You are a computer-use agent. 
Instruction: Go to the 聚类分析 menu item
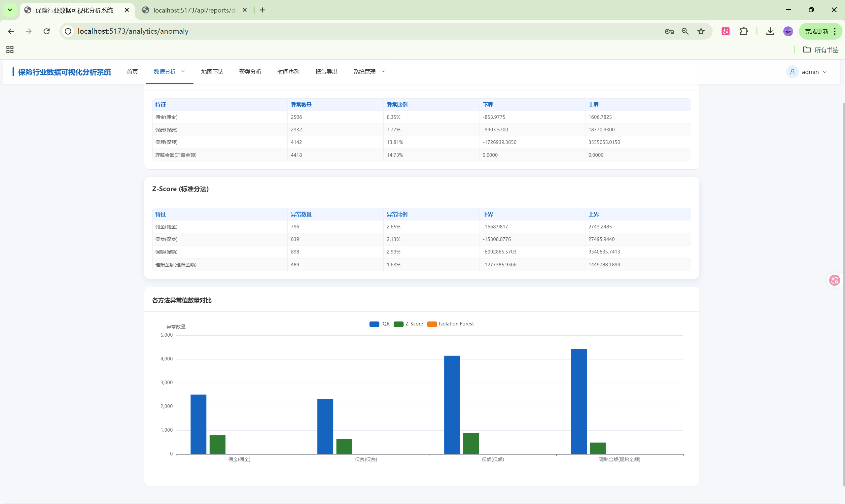point(250,72)
